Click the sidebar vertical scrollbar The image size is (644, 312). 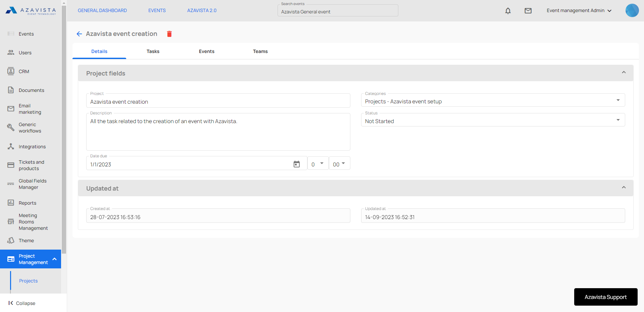(x=64, y=129)
